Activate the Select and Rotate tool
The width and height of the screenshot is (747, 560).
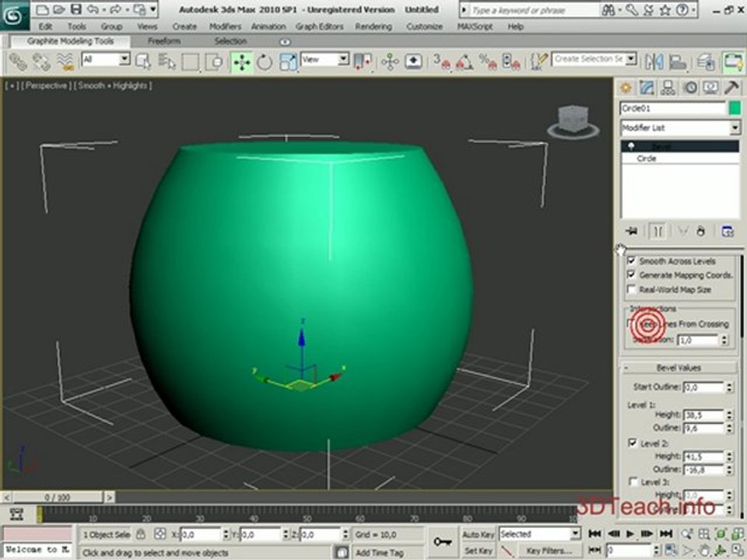click(265, 62)
